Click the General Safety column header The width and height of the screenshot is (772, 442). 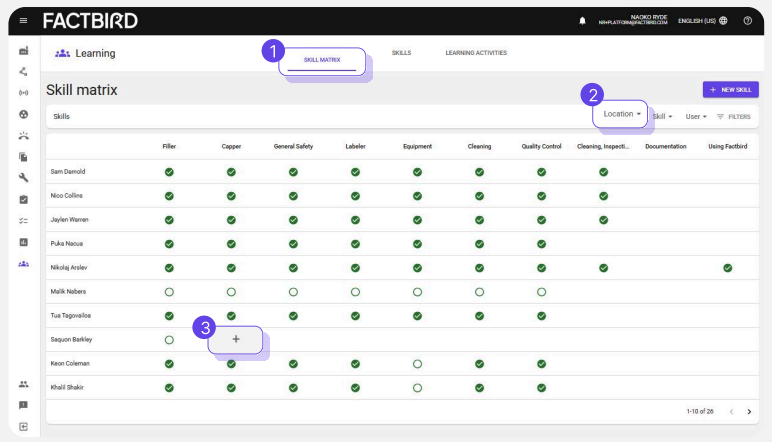[293, 146]
